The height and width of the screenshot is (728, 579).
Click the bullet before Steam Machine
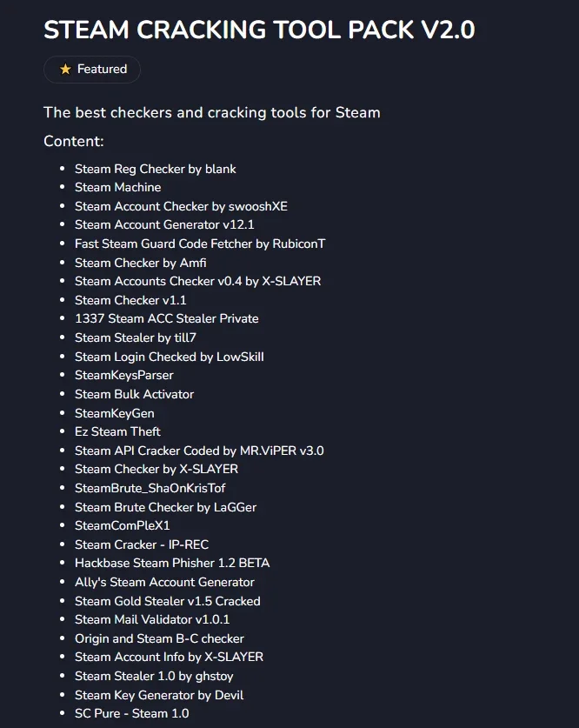click(x=63, y=187)
